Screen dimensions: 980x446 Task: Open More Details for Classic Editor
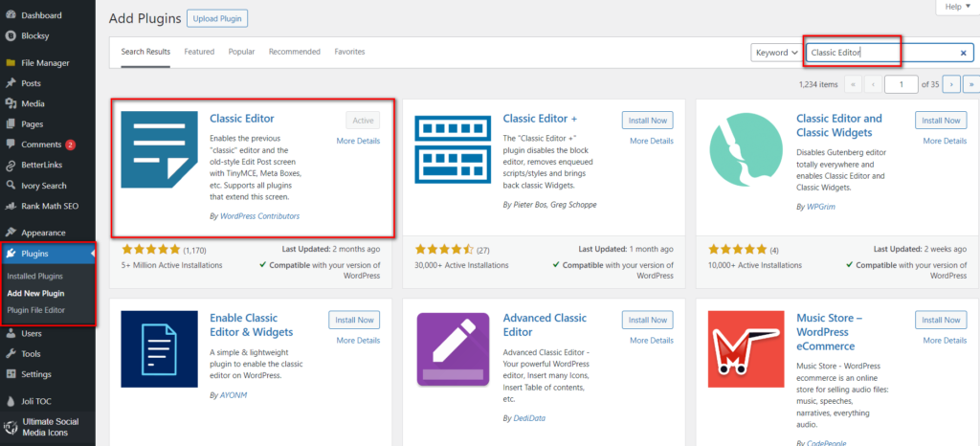[x=358, y=142]
